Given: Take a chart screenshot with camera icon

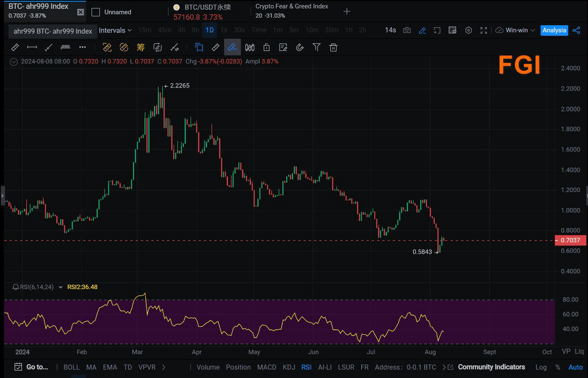Looking at the screenshot, I should (407, 30).
